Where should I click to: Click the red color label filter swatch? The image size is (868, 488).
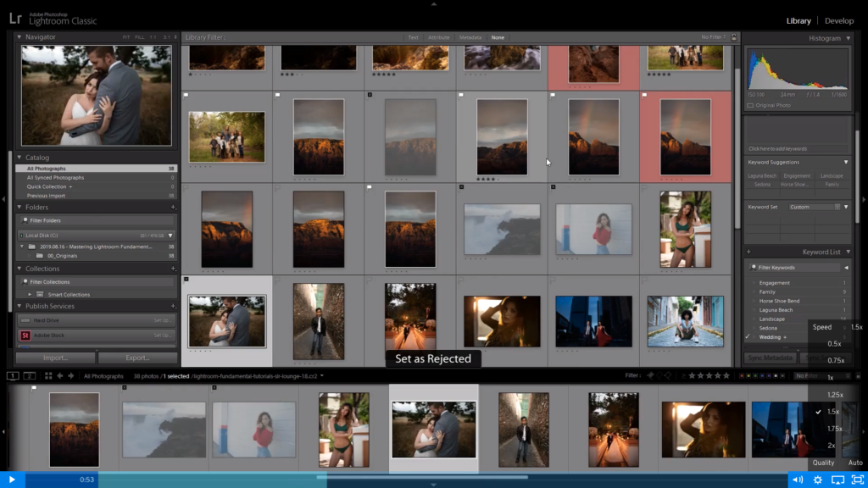click(x=743, y=374)
